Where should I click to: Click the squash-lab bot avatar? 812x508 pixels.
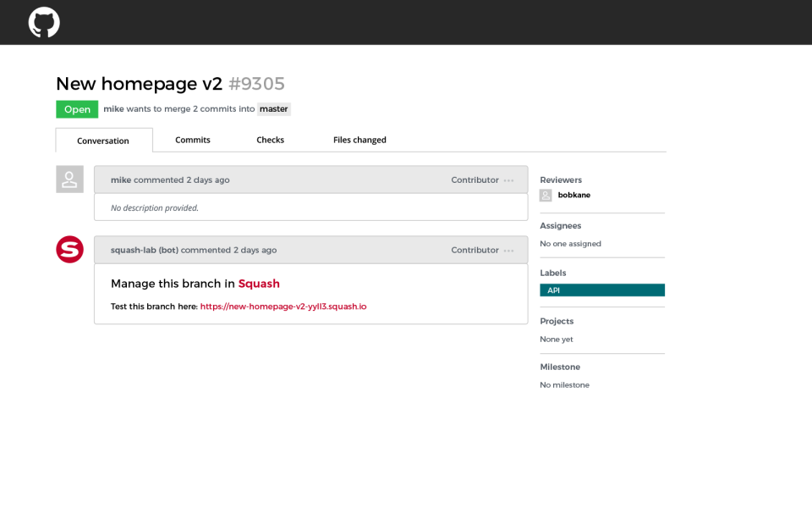pyautogui.click(x=69, y=250)
